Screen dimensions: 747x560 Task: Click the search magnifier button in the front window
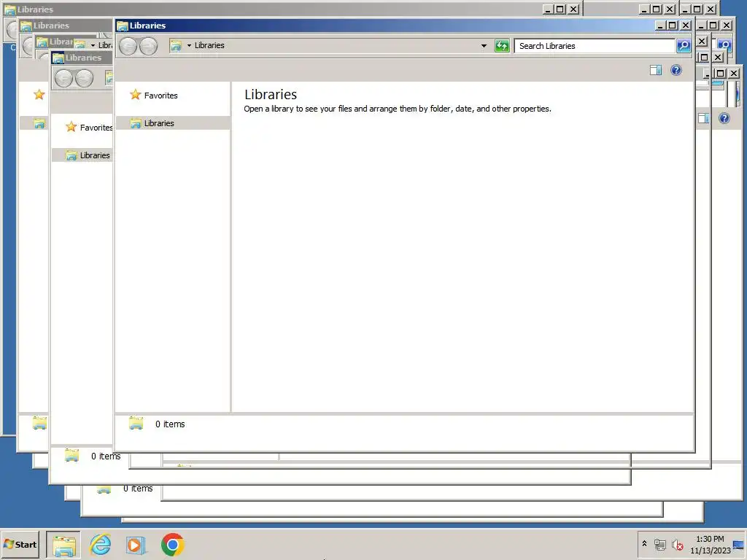point(683,46)
